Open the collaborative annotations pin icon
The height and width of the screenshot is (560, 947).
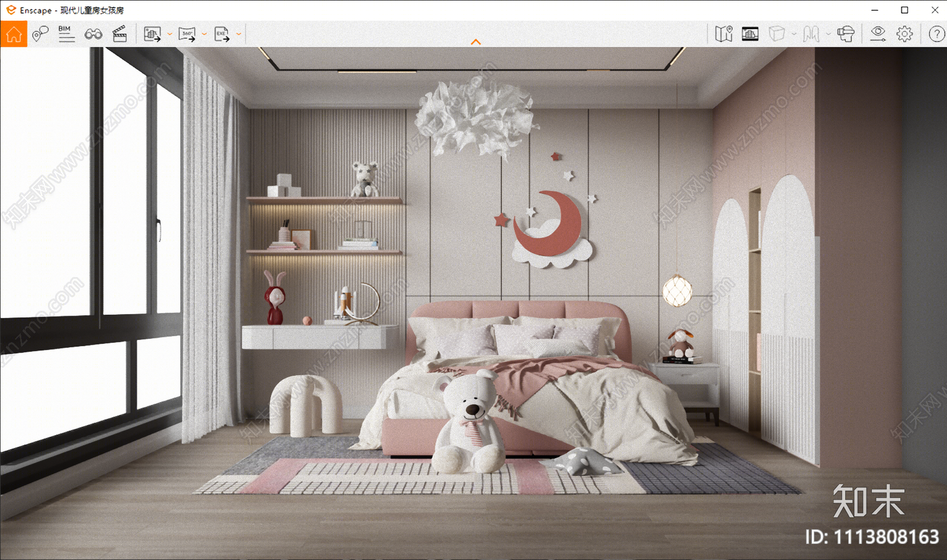pyautogui.click(x=40, y=34)
